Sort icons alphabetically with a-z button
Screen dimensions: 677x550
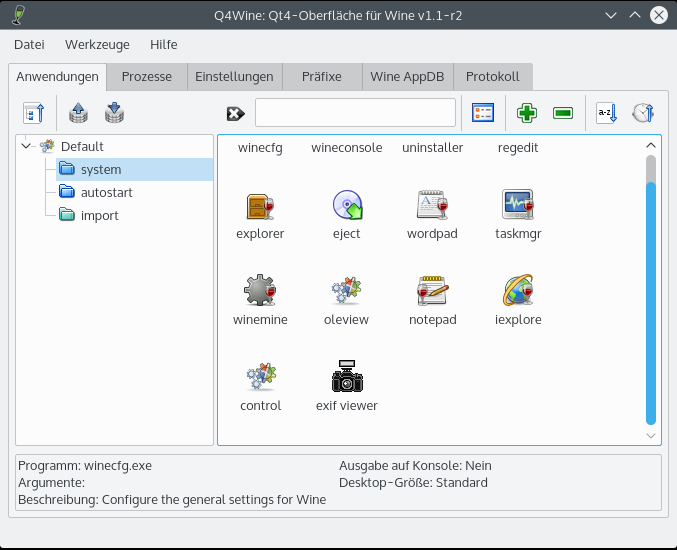[x=607, y=113]
